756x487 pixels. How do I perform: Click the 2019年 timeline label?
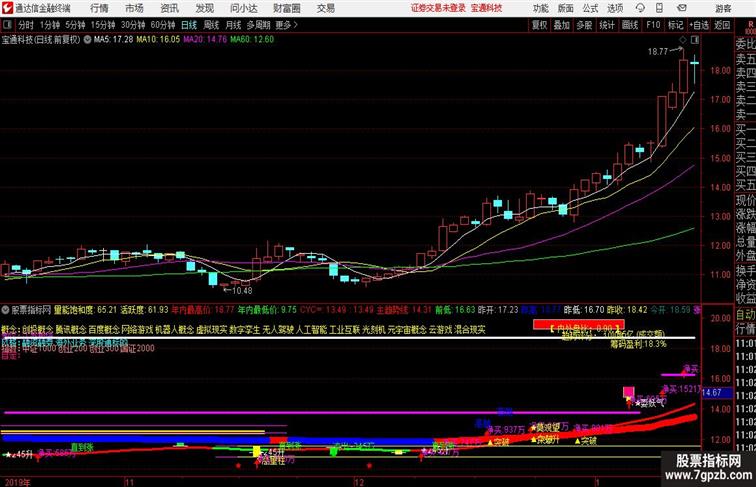tap(17, 482)
